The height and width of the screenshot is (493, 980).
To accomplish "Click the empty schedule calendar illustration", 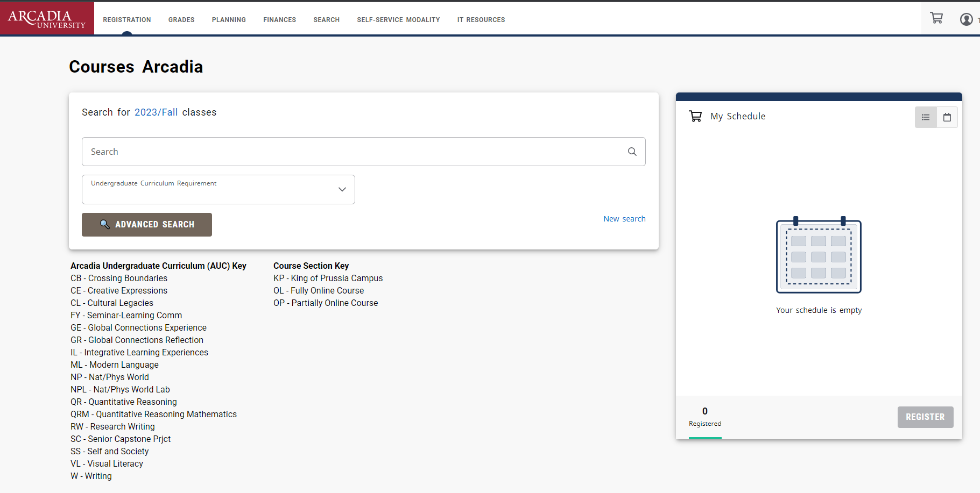I will pyautogui.click(x=819, y=255).
